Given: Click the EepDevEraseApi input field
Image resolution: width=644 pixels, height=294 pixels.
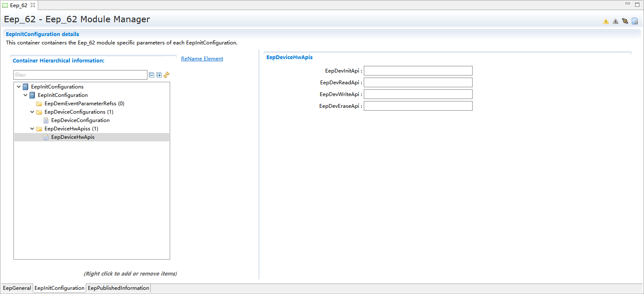Looking at the screenshot, I should pyautogui.click(x=418, y=106).
